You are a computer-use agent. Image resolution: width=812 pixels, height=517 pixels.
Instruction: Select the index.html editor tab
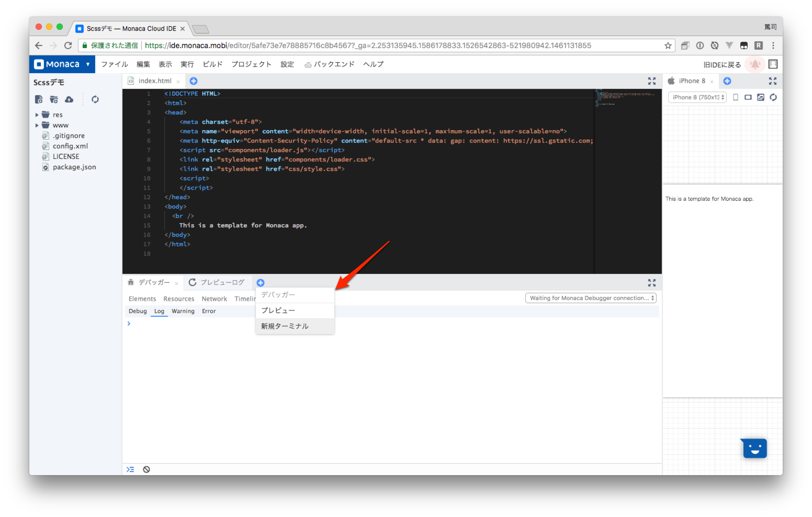[154, 81]
